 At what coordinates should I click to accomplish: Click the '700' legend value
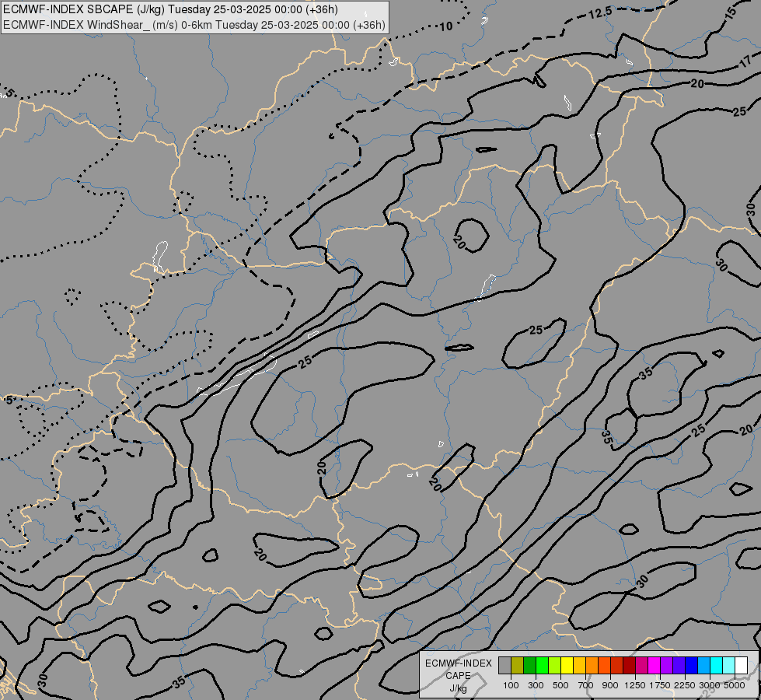point(586,685)
